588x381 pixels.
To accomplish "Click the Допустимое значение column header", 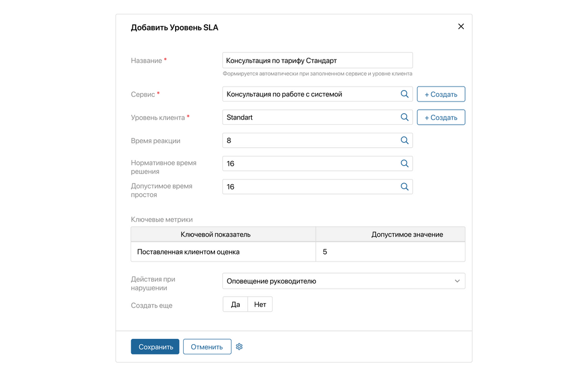I will pos(390,234).
